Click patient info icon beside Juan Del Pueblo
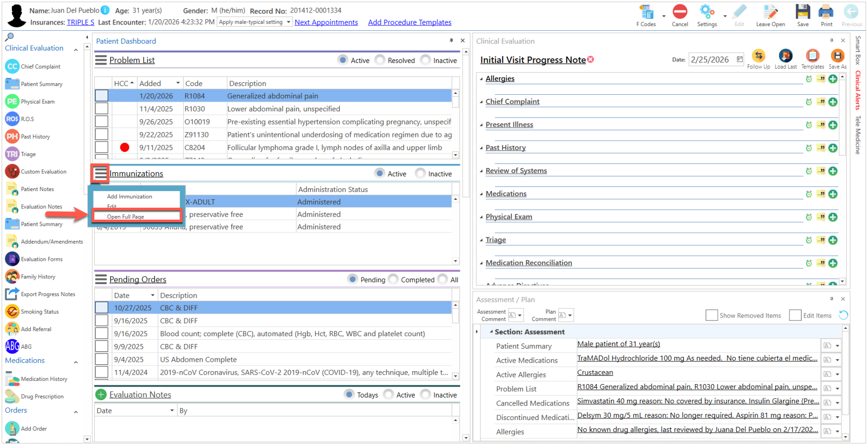The width and height of the screenshot is (868, 445). (105, 10)
